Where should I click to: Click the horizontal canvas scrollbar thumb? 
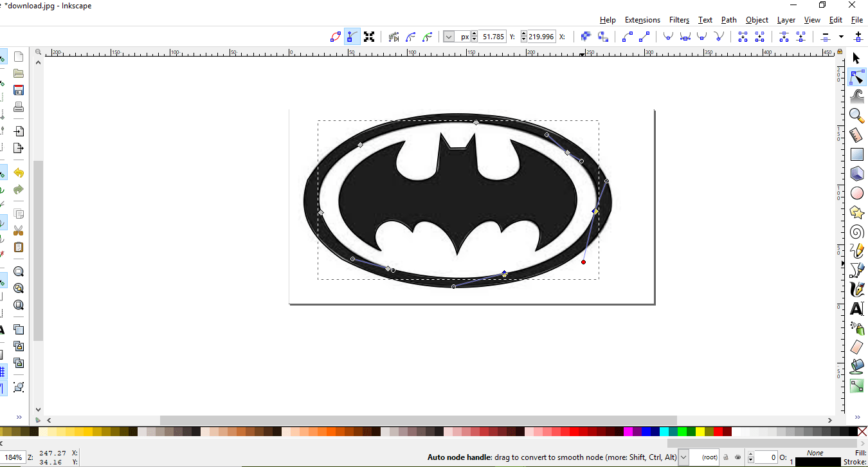pos(418,420)
